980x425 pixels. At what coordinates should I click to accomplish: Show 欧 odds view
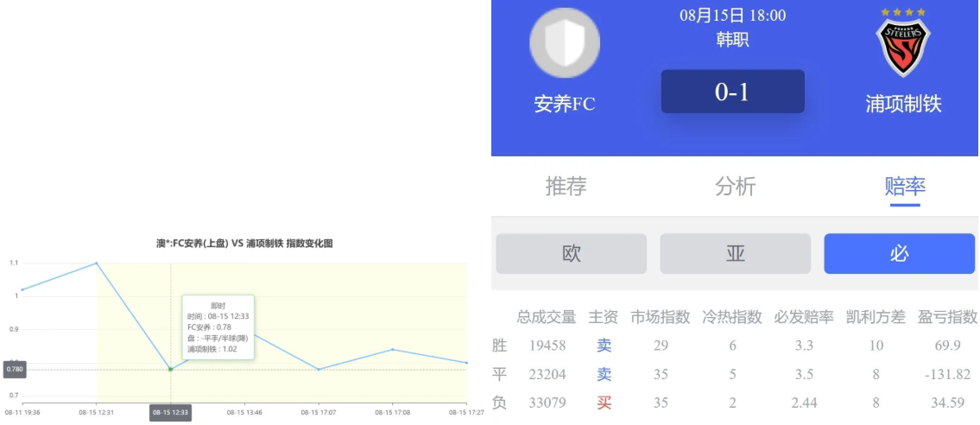click(x=571, y=254)
